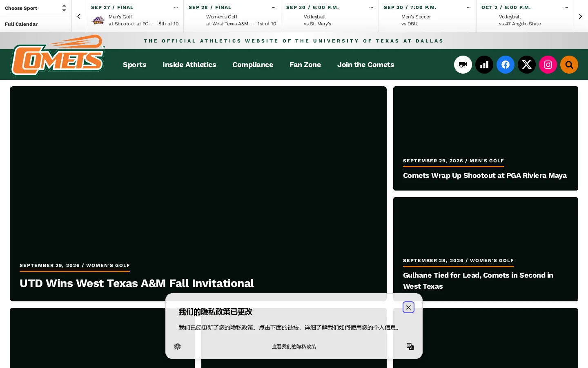This screenshot has width=588, height=368.
Task: Open Women's Golf at West Texas A&M event
Action: 232,16
